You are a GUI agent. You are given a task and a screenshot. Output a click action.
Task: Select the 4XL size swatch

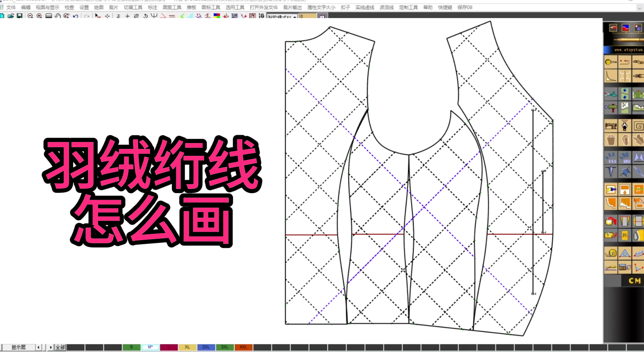[243, 347]
